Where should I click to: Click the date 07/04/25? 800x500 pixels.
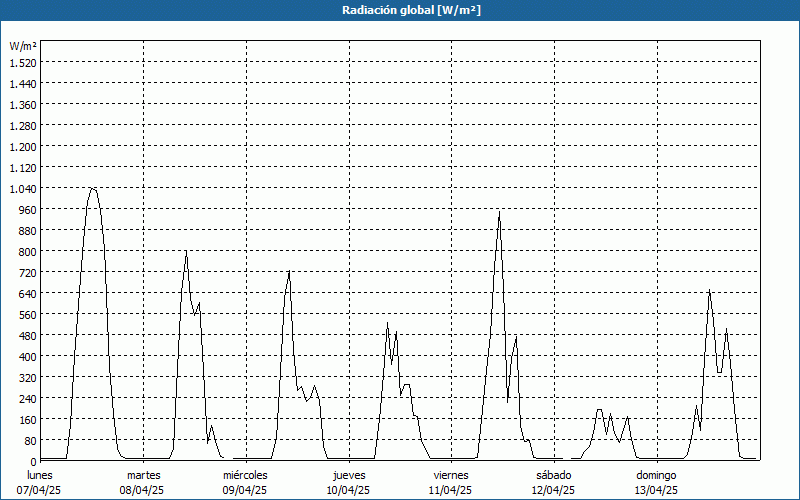pos(39,490)
